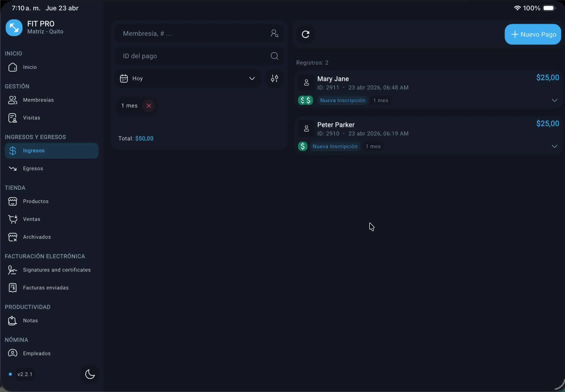Viewport: 565px width, 392px height.
Task: Click the 1 mes tag on Peter Parker
Action: pyautogui.click(x=373, y=146)
